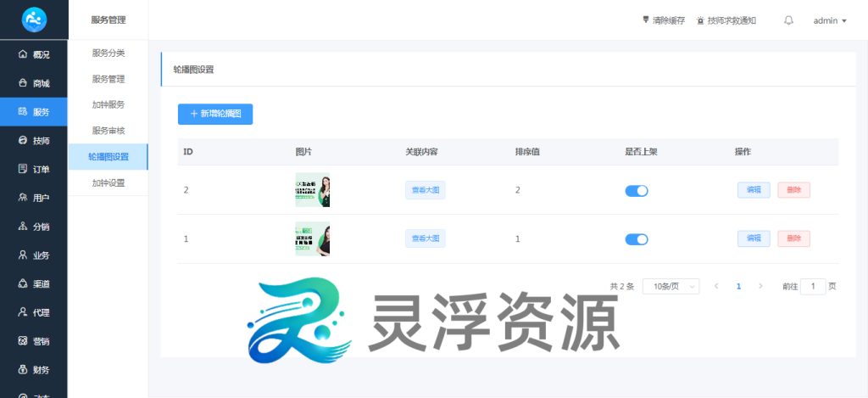
Task: Click the 技师求救通知 alarm icon
Action: click(701, 20)
